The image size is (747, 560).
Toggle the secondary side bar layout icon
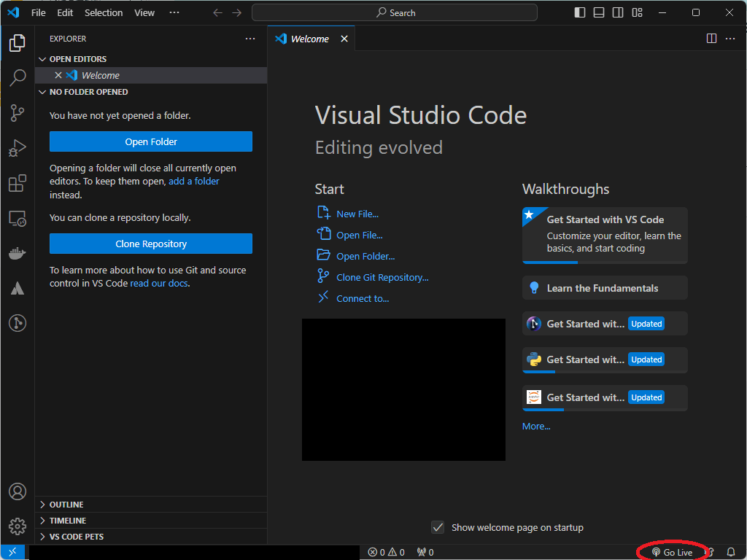pos(618,13)
